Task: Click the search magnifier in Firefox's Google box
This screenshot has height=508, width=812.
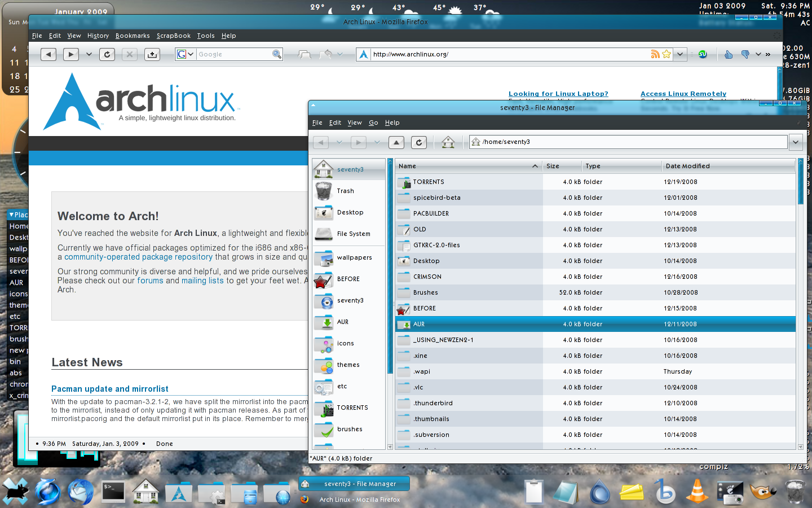Action: [276, 54]
